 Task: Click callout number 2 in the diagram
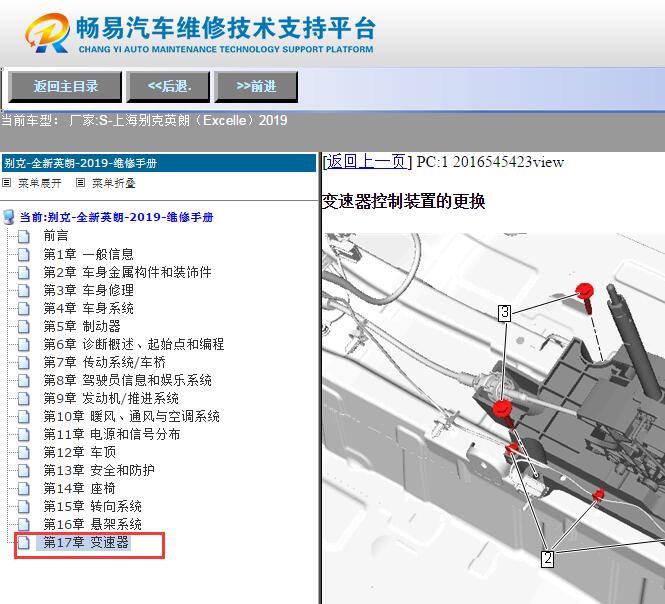tap(548, 558)
